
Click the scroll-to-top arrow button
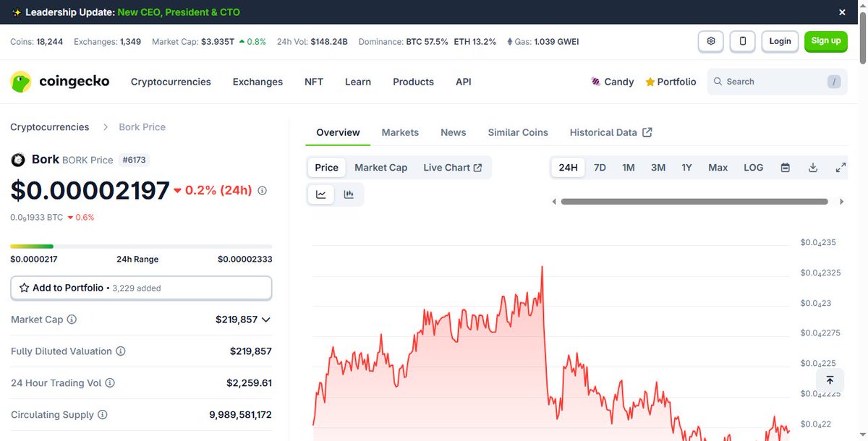pos(830,380)
